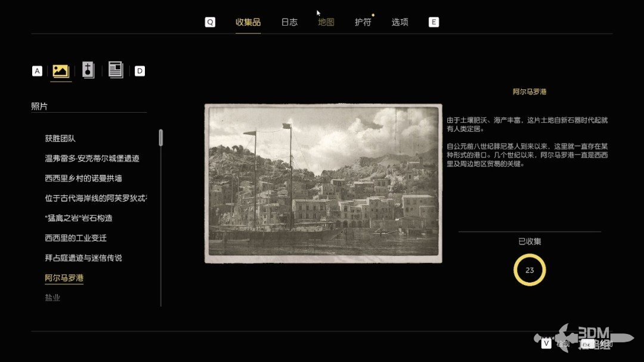This screenshot has width=644, height=362.
Task: Click the Q key previous-tab icon
Action: click(x=210, y=22)
